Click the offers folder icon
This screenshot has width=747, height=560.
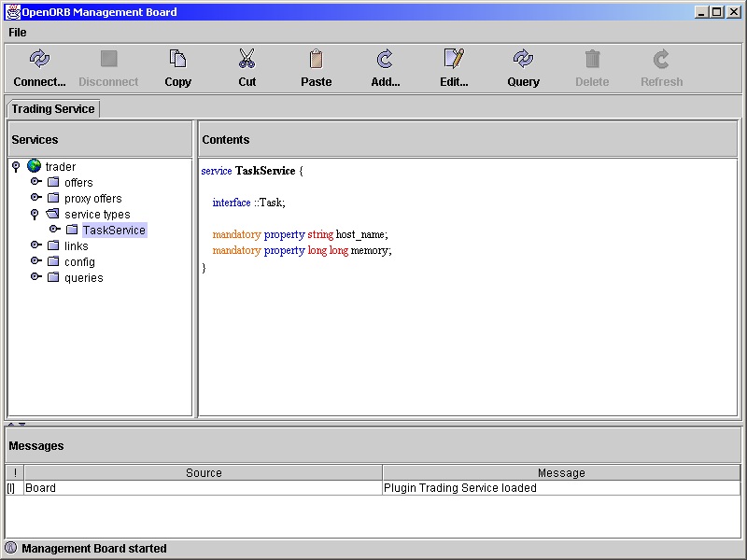click(53, 182)
